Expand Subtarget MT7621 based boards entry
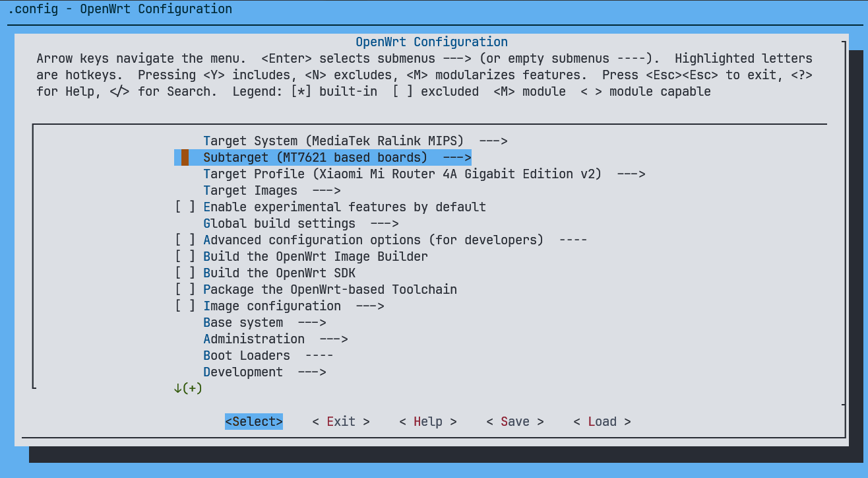 coord(336,158)
